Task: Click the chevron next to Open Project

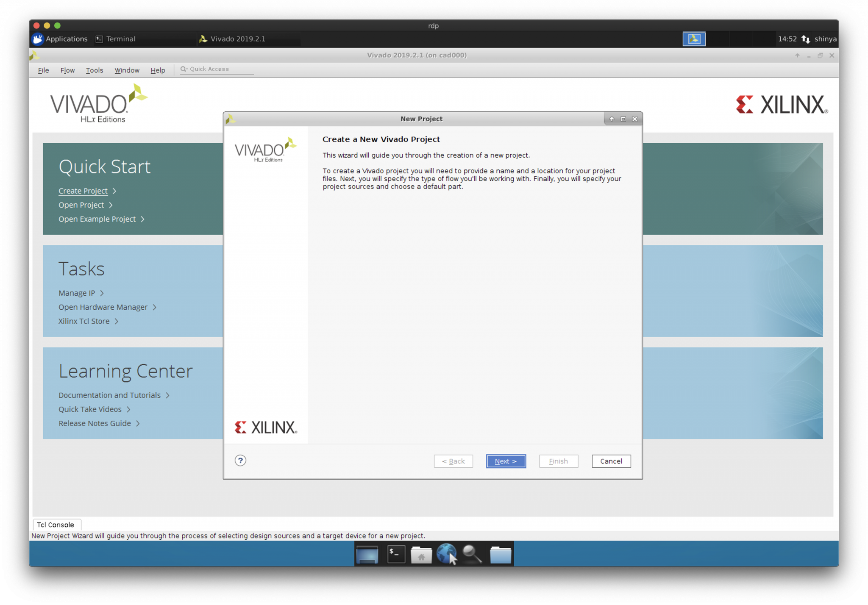Action: point(111,205)
